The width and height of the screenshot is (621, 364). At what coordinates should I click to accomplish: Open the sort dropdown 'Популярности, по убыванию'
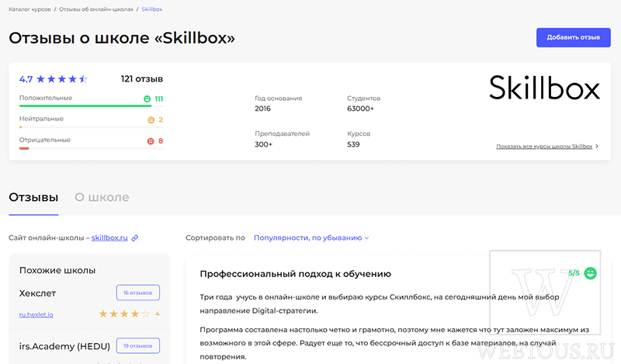click(x=311, y=237)
